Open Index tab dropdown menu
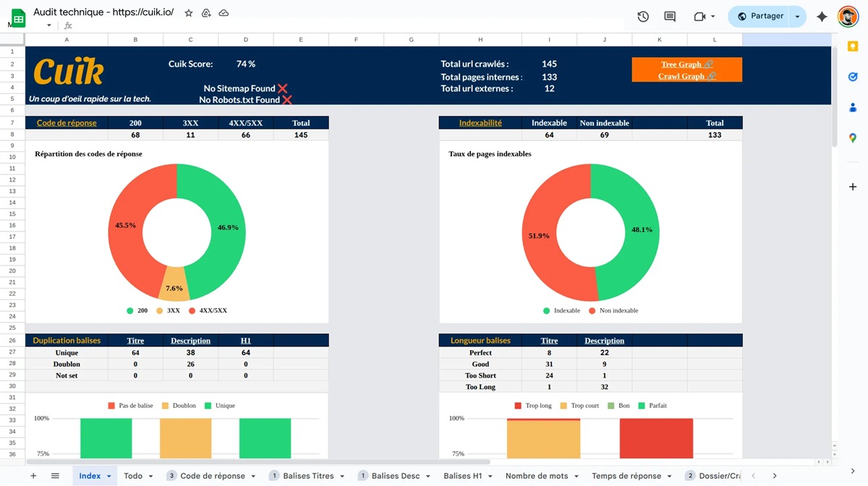868x486 pixels. (109, 476)
